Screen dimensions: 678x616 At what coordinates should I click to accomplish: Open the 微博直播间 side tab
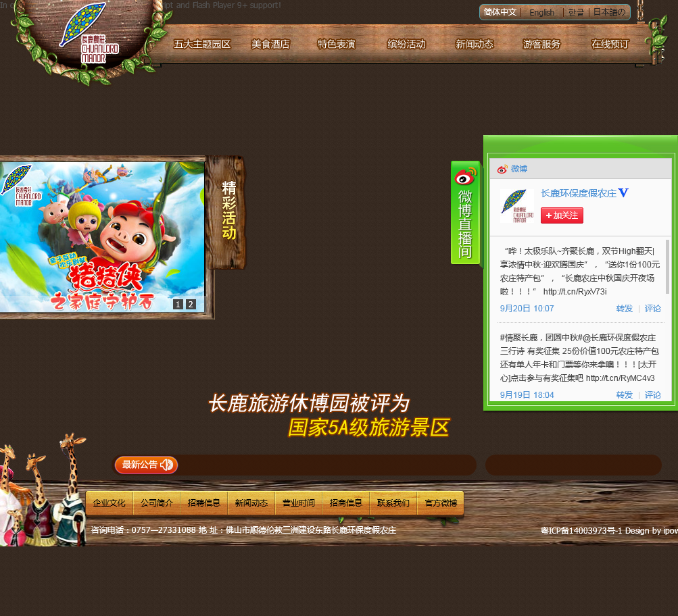[x=465, y=212]
